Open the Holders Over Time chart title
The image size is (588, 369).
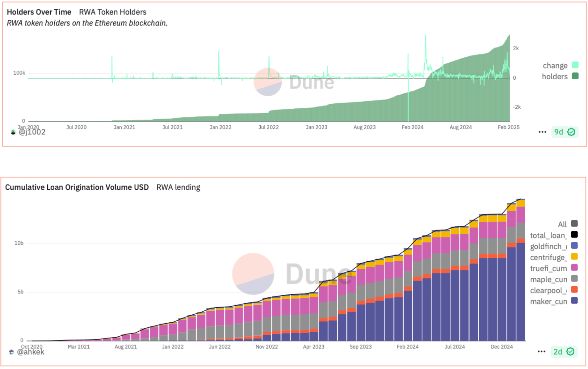tap(39, 12)
